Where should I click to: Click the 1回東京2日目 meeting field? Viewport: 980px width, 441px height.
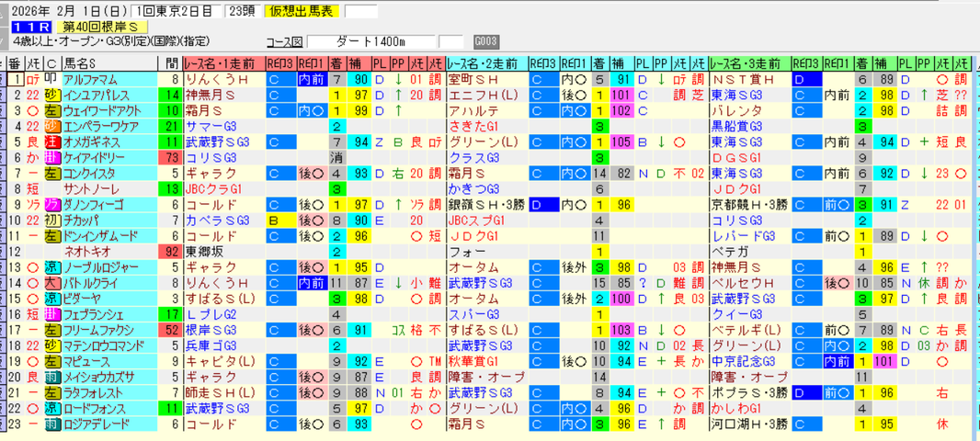coord(177,11)
